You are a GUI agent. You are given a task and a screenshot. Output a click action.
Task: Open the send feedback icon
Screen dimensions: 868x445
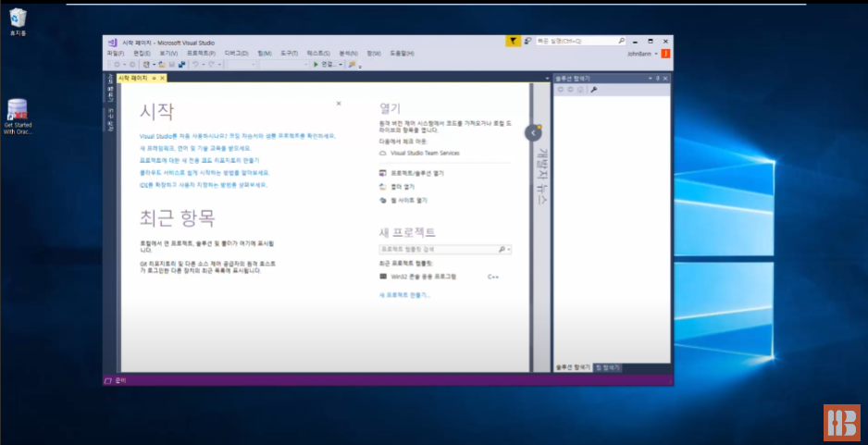click(x=528, y=41)
